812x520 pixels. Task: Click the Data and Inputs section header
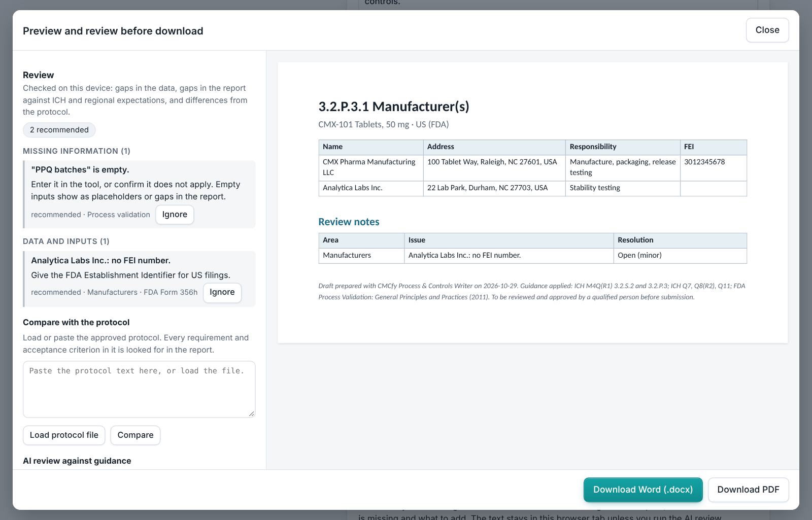click(66, 241)
